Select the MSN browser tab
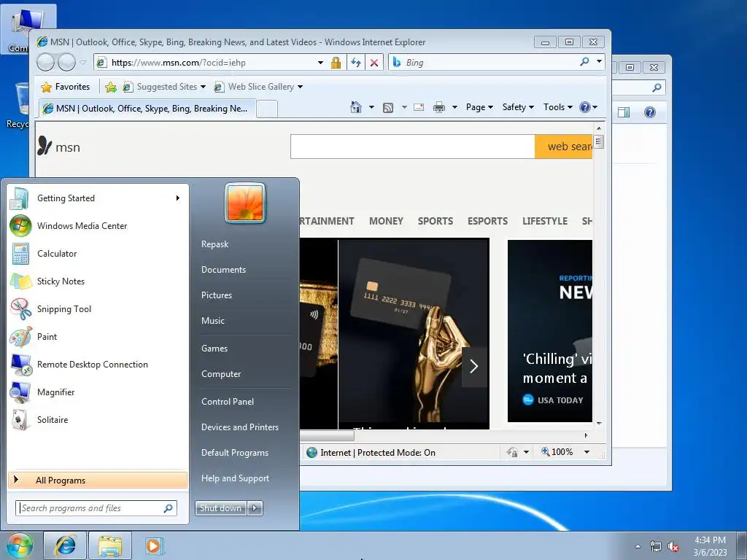 tap(147, 109)
